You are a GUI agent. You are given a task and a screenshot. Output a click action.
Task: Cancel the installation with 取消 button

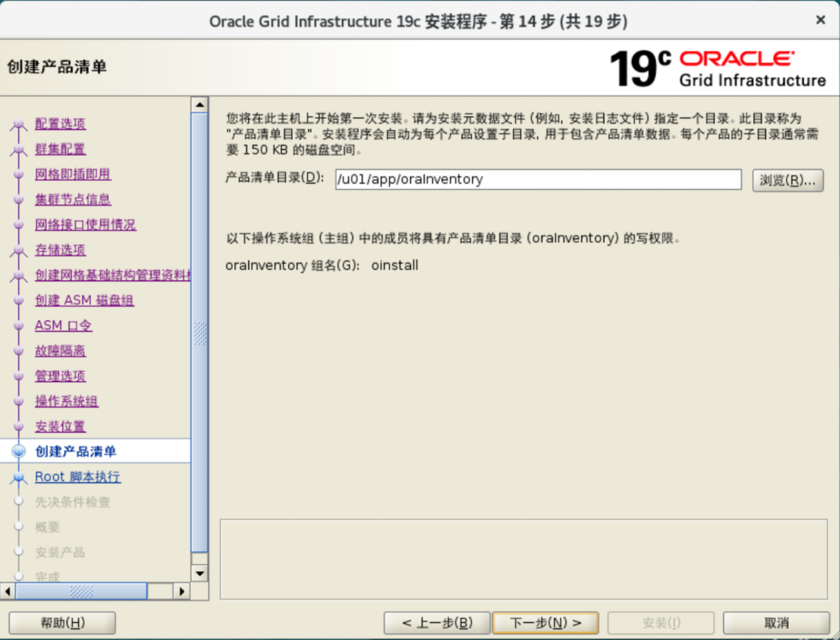point(776,623)
